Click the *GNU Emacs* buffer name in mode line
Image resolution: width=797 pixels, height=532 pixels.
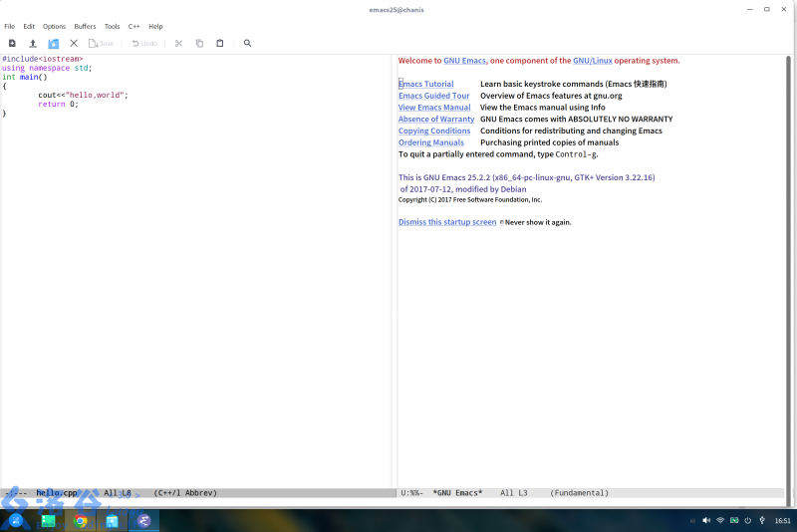click(x=457, y=493)
